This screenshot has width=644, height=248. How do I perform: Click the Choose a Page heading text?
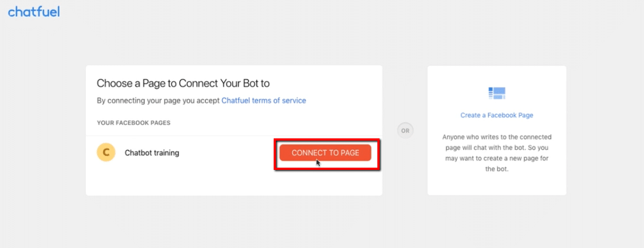[183, 84]
